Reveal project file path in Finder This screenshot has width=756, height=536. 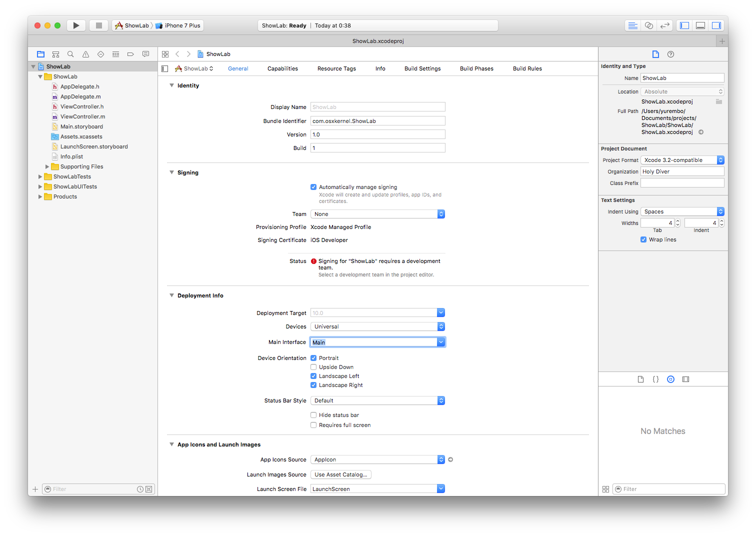coord(701,132)
